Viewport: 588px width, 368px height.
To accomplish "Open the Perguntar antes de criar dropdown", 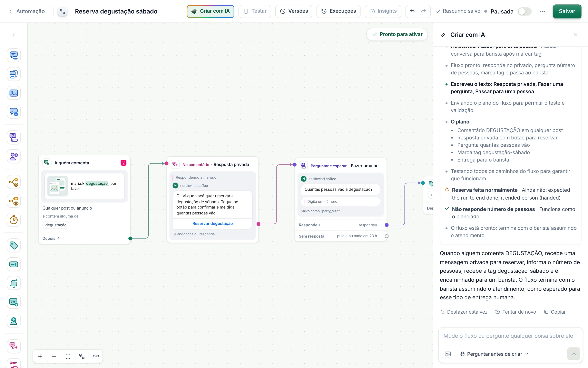I will [x=494, y=354].
